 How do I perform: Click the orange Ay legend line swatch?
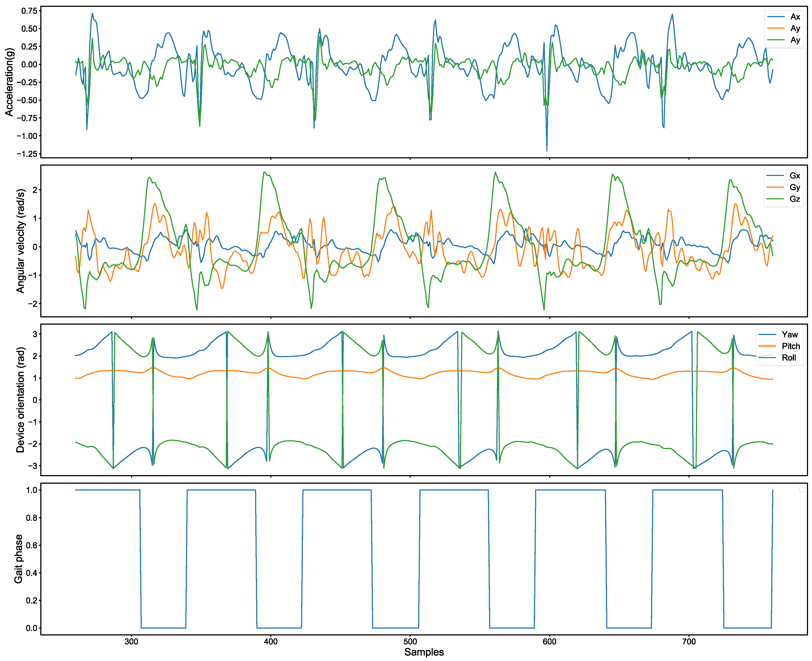776,28
